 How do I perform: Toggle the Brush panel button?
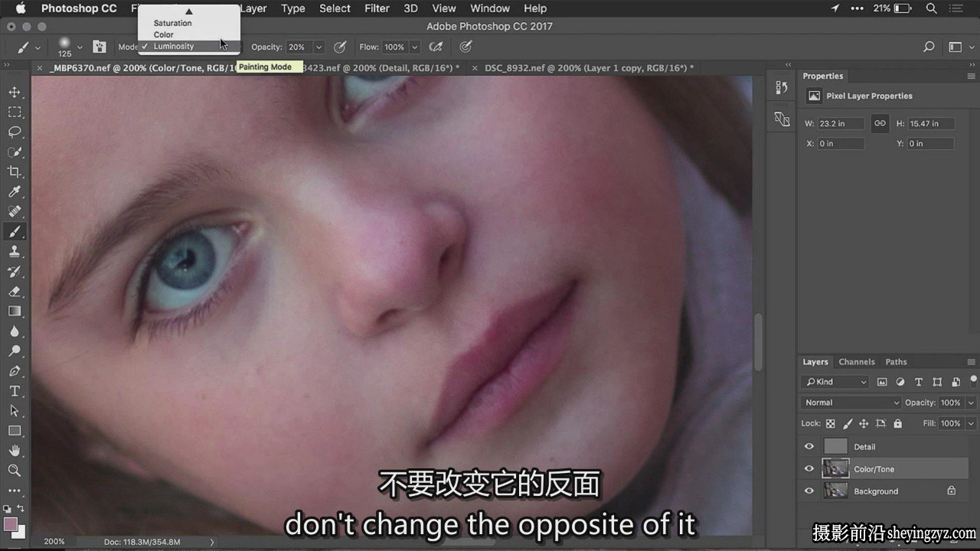pos(100,47)
